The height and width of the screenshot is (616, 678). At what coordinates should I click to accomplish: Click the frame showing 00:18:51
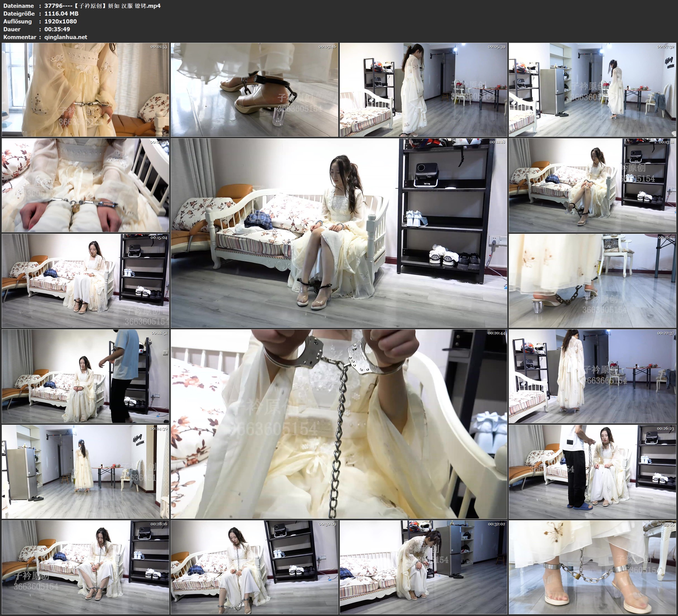tap(85, 376)
